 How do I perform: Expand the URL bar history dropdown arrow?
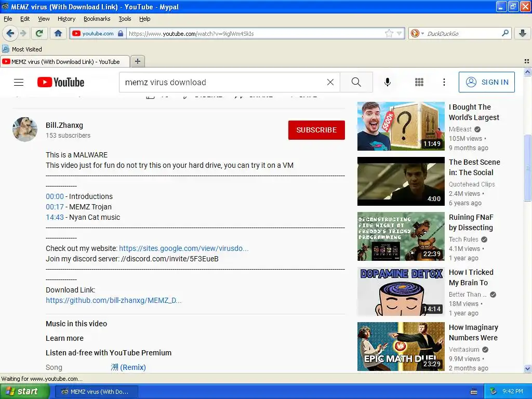coord(400,33)
